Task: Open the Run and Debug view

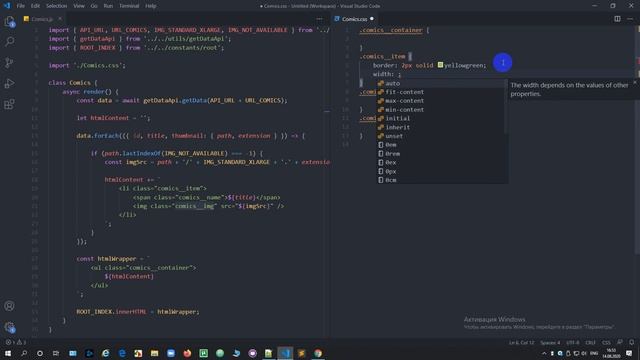Action: [x=9, y=83]
